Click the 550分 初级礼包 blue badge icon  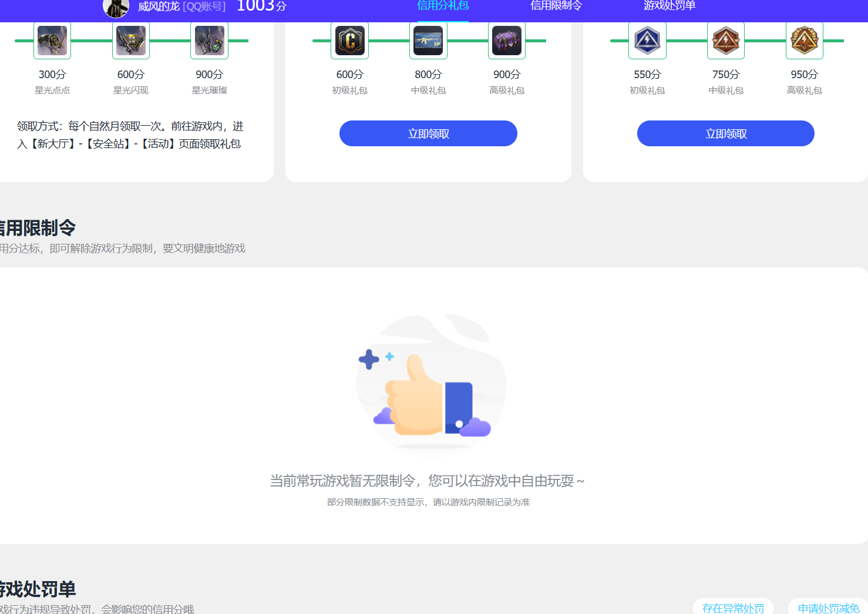[x=647, y=41]
